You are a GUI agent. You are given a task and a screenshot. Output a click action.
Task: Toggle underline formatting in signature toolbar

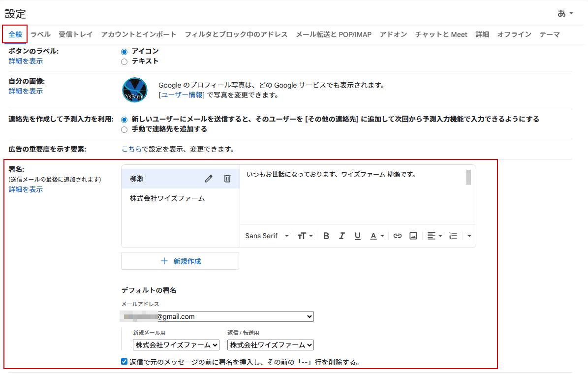358,236
